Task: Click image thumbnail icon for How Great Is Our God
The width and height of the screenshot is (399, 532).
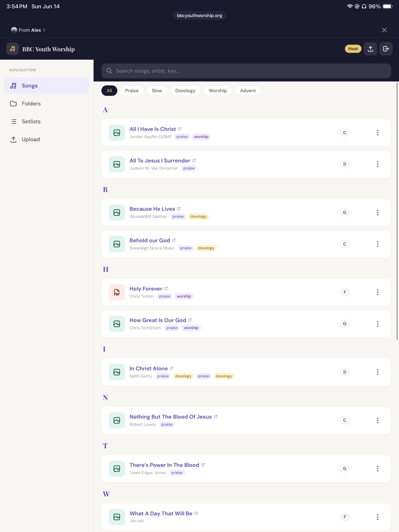Action: pos(117,324)
